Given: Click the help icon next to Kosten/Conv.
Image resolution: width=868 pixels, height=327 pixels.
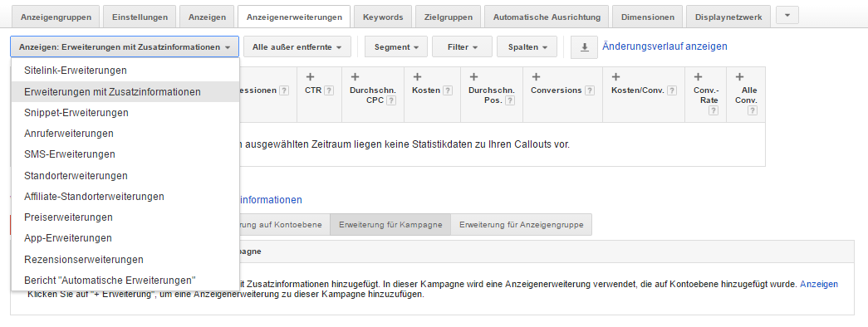Looking at the screenshot, I should click(x=672, y=90).
